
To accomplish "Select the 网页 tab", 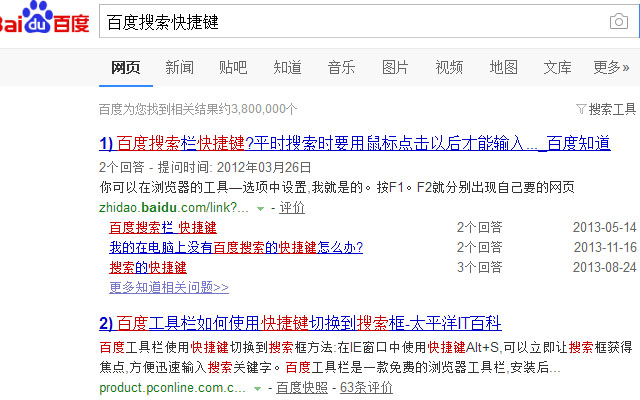I will [x=126, y=67].
